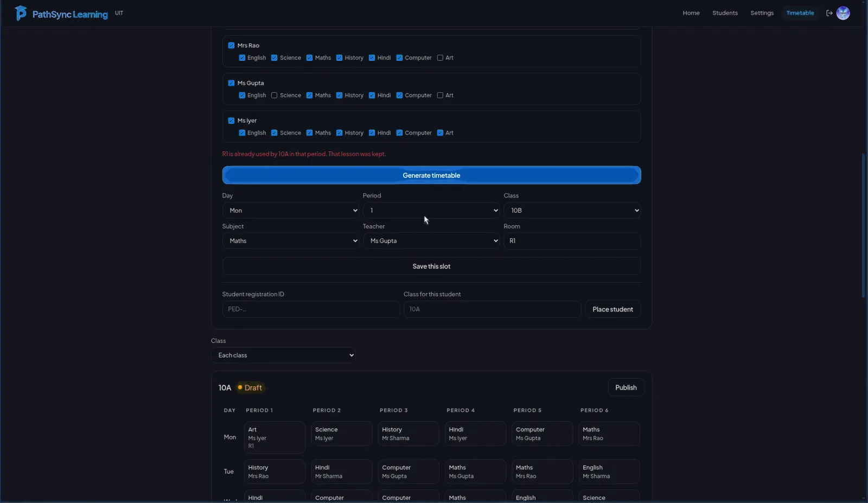The height and width of the screenshot is (503, 868).
Task: Select Tuesday Period 6 English slot
Action: (x=609, y=472)
